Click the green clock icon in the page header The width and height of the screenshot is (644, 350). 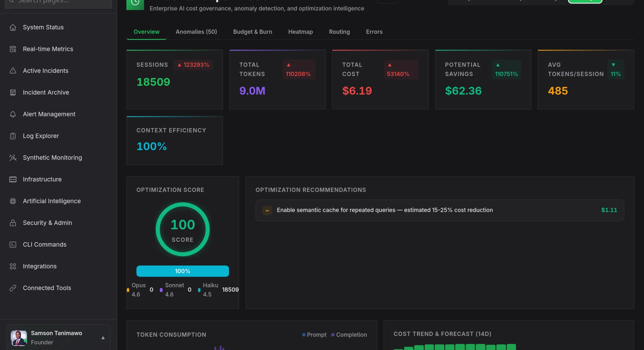[x=135, y=3]
